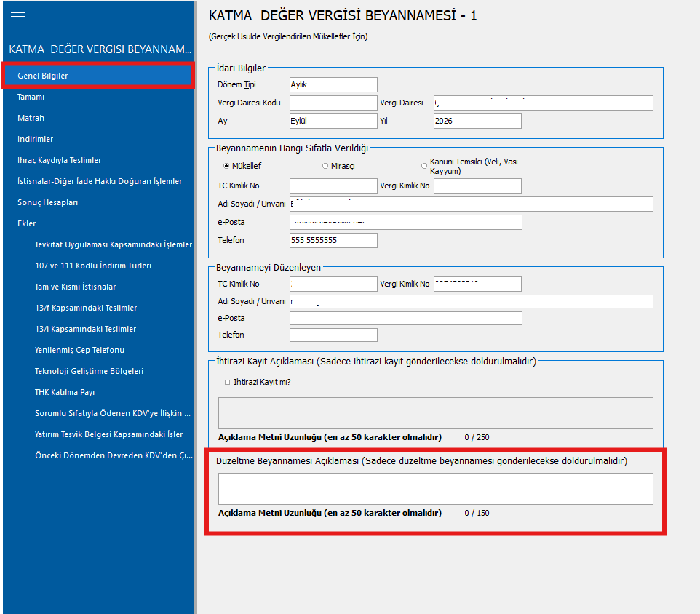
Task: Click the Dönem Tipi field
Action: click(x=333, y=85)
